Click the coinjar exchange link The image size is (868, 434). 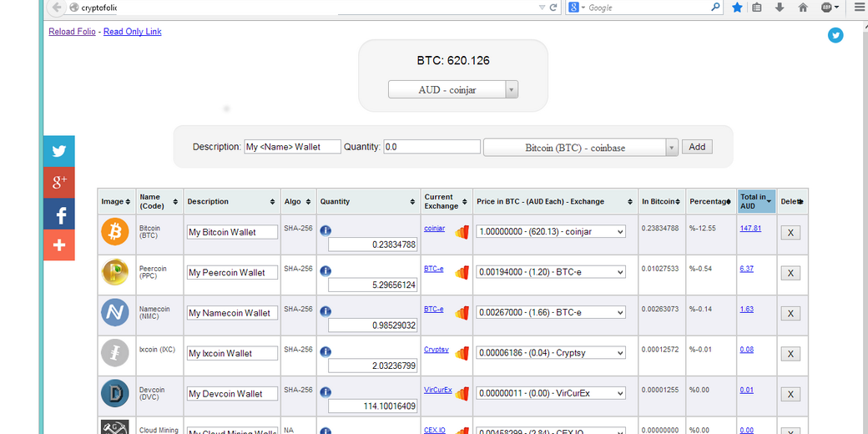pyautogui.click(x=435, y=228)
